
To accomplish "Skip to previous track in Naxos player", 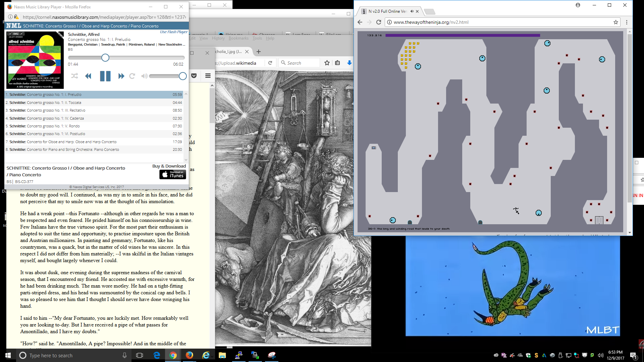I will click(88, 76).
